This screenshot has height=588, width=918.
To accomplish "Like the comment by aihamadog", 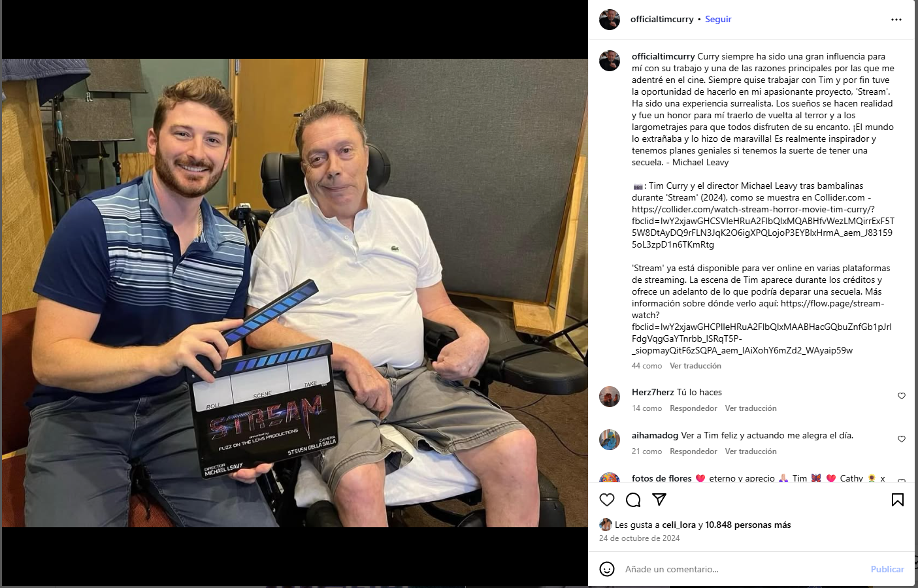I will point(902,439).
